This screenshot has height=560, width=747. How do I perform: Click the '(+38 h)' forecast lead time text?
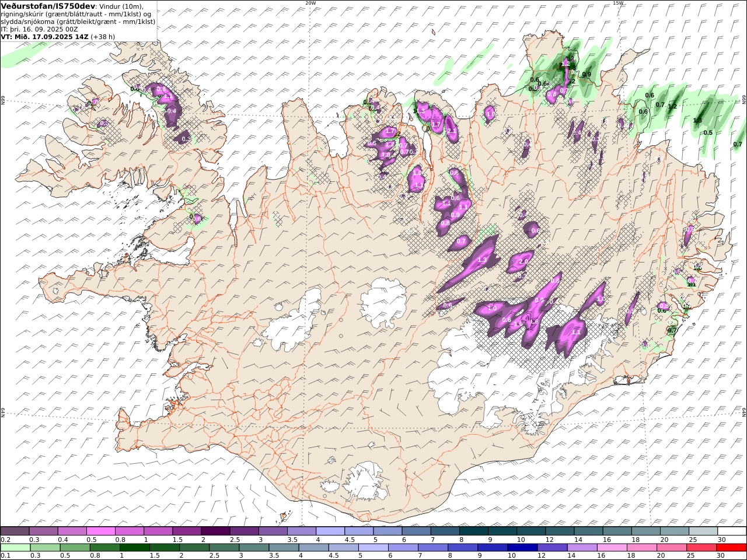coord(103,36)
